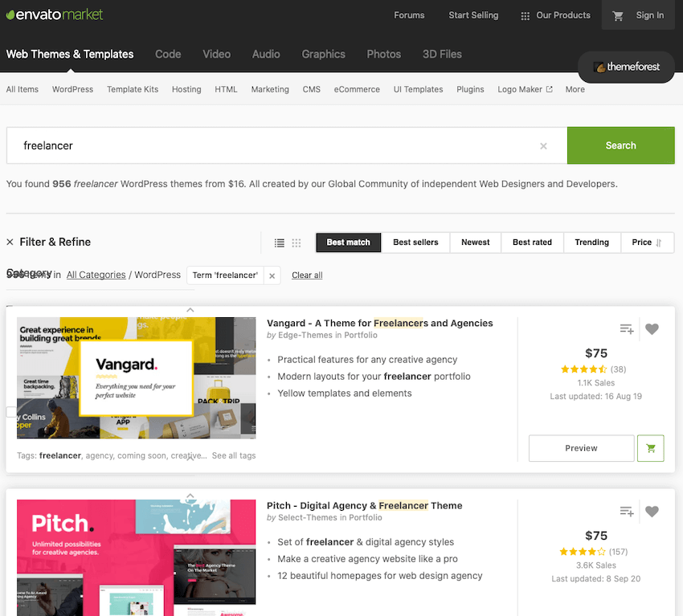Open the Code marketplace tab
The width and height of the screenshot is (683, 616).
click(x=168, y=55)
